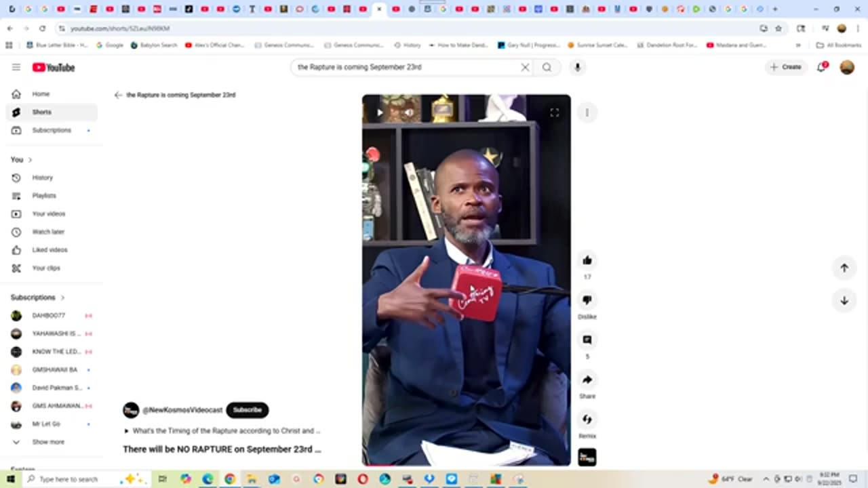Expand subscriptions with Show more
This screenshot has width=868, height=488.
52,442
